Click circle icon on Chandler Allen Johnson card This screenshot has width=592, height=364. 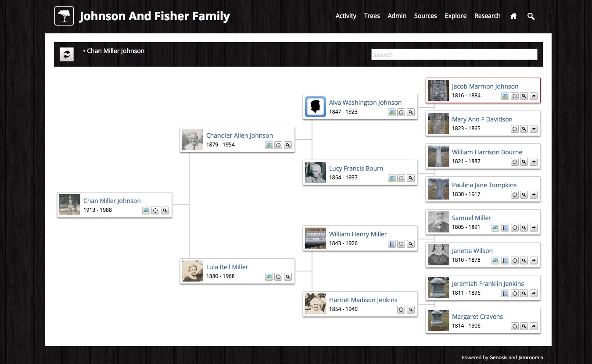pos(278,145)
